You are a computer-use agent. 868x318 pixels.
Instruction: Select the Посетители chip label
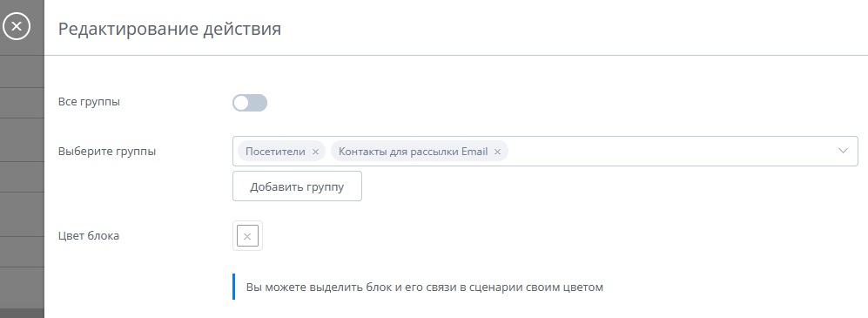(275, 152)
